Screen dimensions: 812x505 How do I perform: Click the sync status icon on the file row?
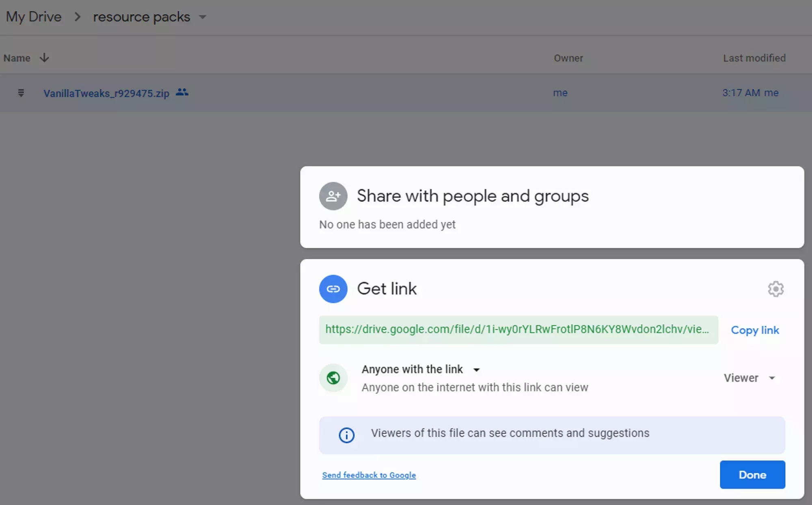click(21, 93)
